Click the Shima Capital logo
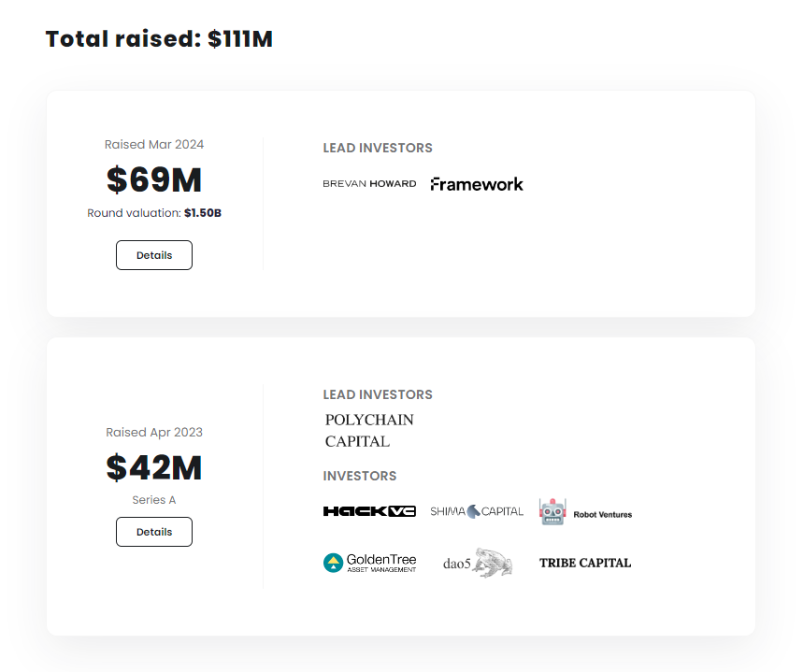803x672 pixels. 477,511
